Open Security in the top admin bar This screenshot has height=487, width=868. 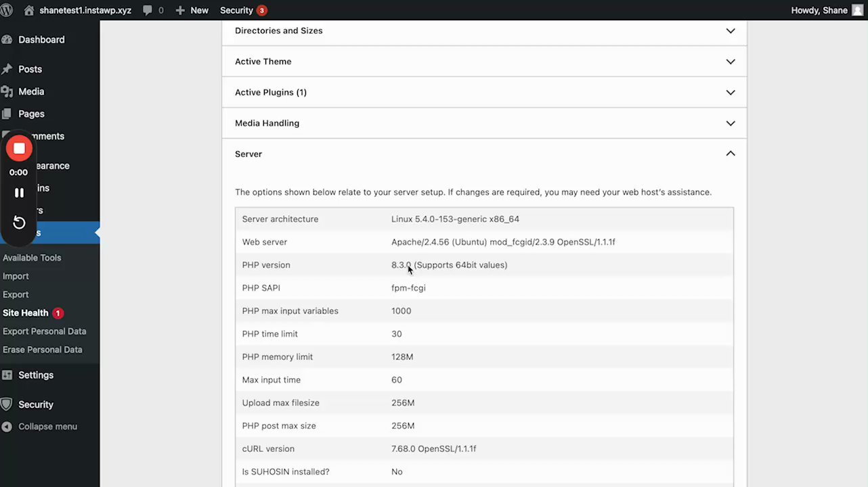236,10
